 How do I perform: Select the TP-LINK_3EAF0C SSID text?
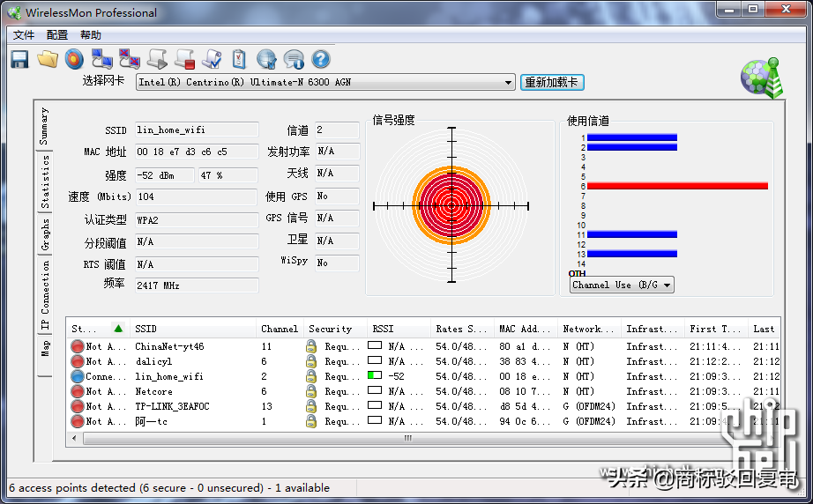click(x=172, y=406)
